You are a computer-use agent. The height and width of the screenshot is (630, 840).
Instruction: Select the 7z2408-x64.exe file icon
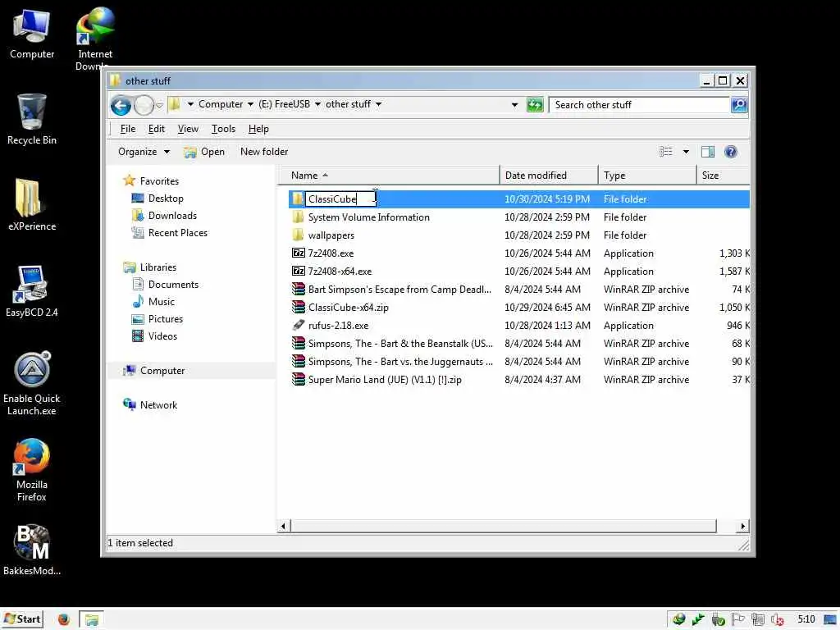pyautogui.click(x=299, y=271)
